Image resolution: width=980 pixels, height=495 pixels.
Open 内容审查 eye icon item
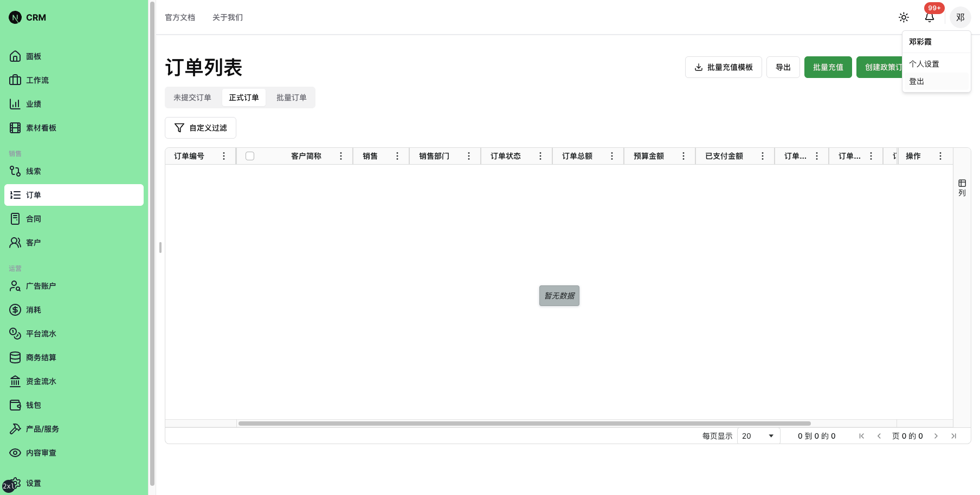16,453
